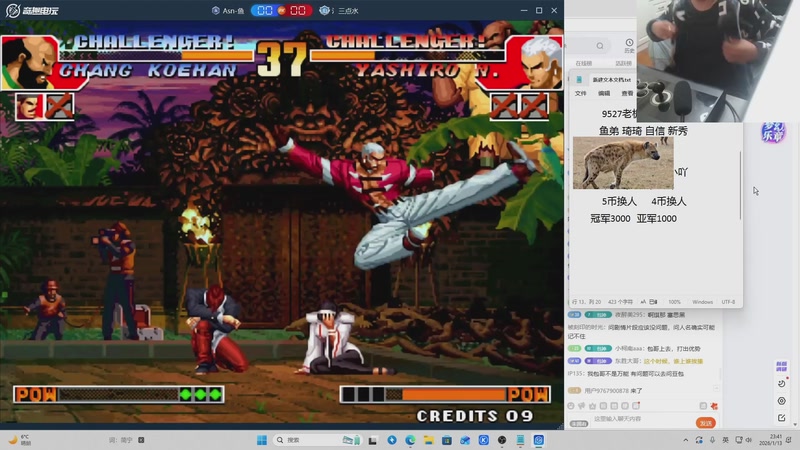
Task: Click the edit pencil icon in right sidebar
Action: pyautogui.click(x=782, y=418)
